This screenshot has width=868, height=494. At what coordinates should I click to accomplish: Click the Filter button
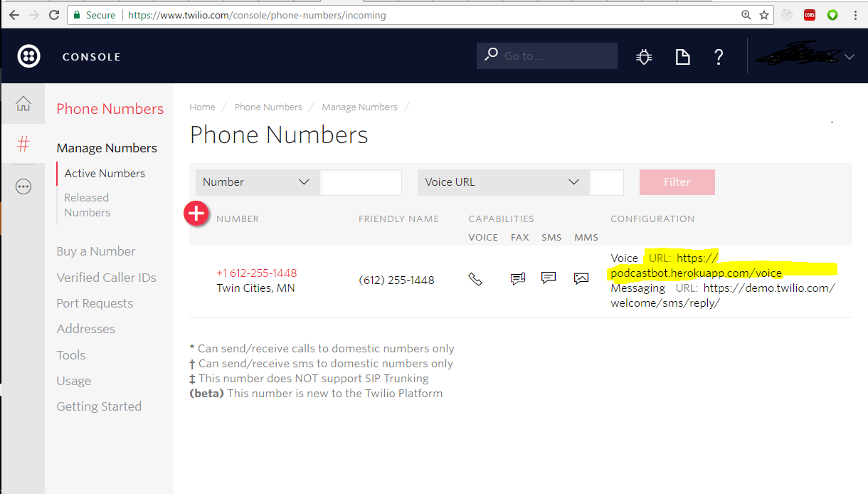tap(677, 182)
